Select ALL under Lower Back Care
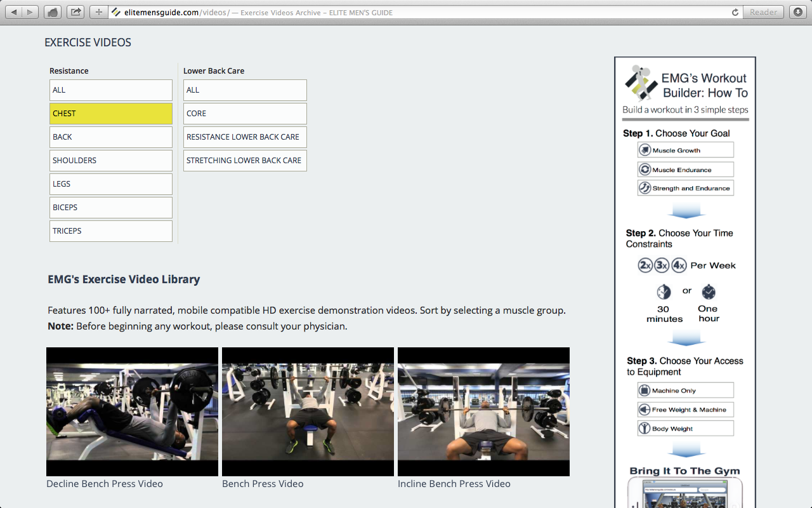The height and width of the screenshot is (508, 812). click(245, 90)
